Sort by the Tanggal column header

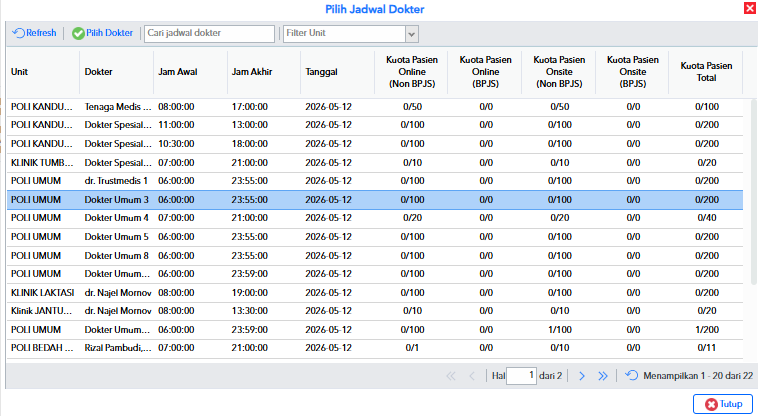[337, 72]
